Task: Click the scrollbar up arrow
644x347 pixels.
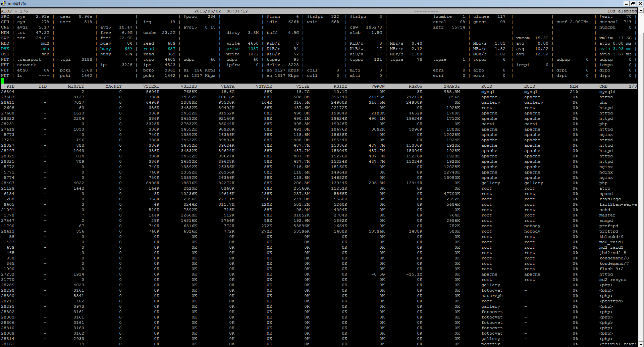Action: (x=641, y=11)
